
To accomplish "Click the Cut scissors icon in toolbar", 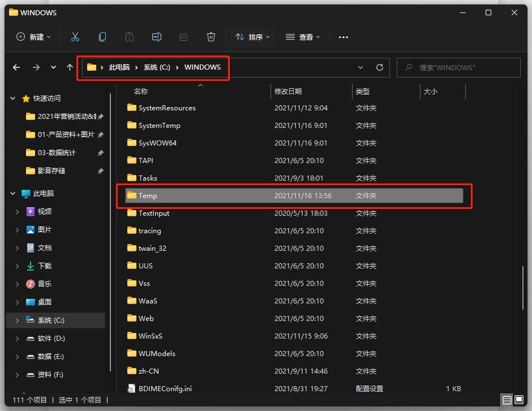I will (x=75, y=37).
